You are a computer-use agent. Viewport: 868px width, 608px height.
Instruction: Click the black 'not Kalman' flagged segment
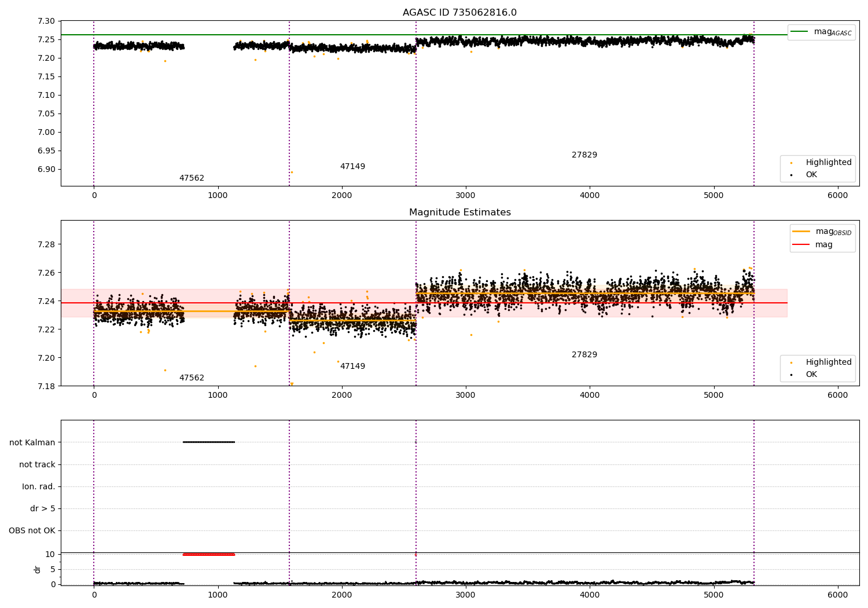[209, 442]
